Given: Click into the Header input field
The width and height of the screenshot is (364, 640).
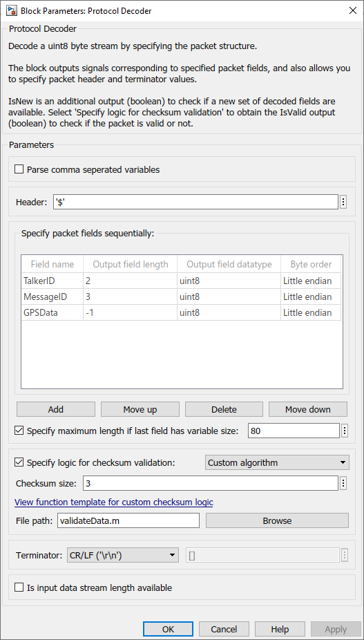Looking at the screenshot, I should click(195, 202).
